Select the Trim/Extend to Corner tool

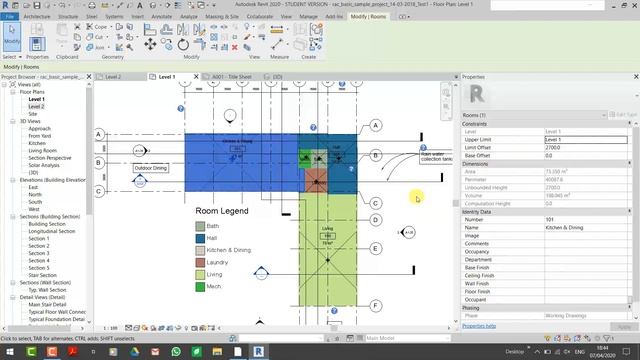[199, 44]
